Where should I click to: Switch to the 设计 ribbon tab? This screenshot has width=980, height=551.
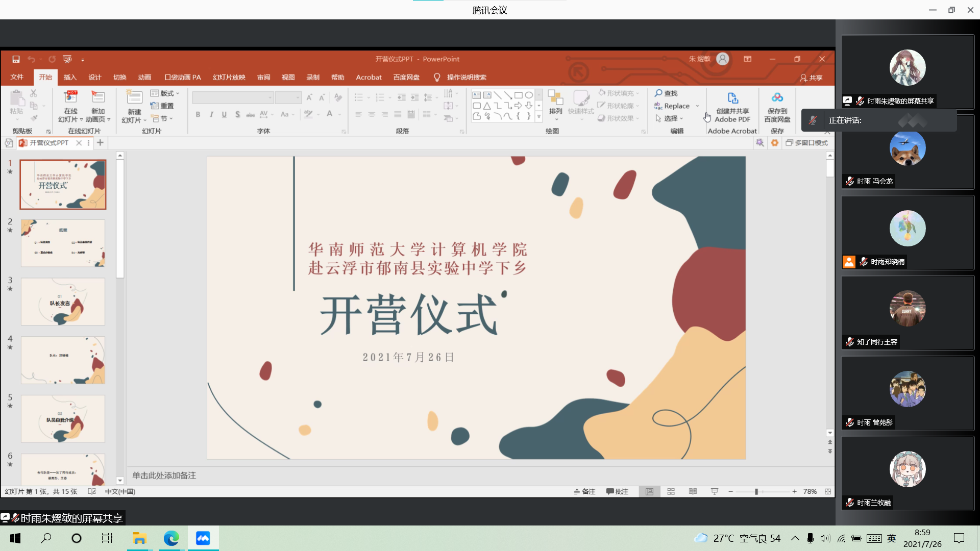95,77
